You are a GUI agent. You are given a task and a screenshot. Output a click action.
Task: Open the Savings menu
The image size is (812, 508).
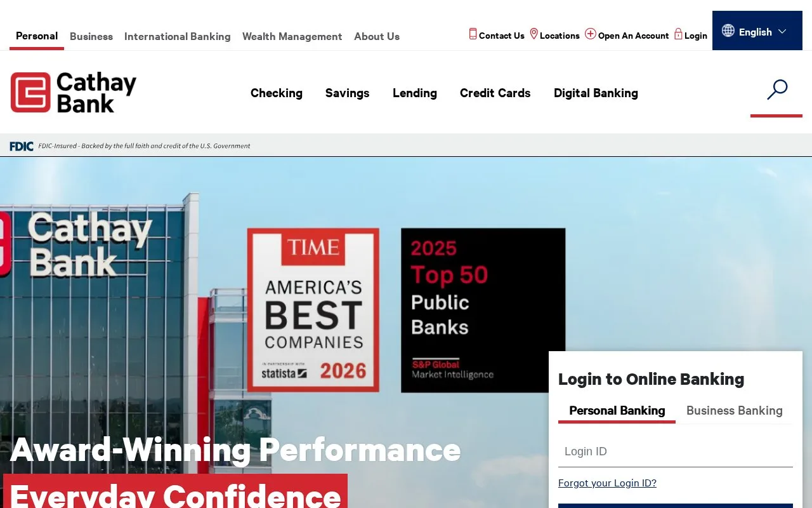coord(348,93)
